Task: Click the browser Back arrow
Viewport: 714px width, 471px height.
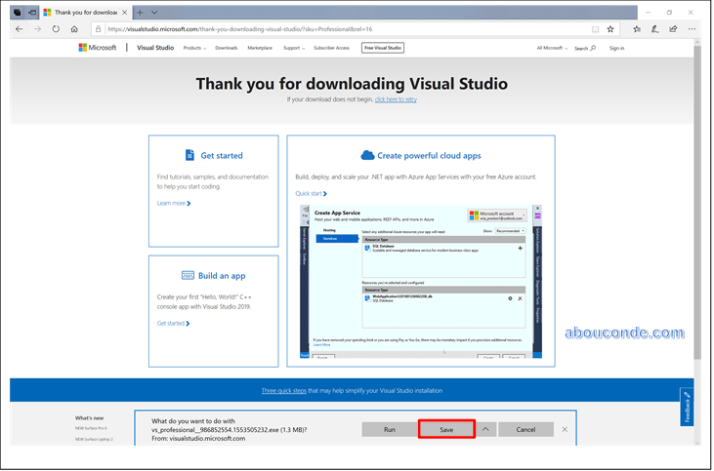Action: tap(20, 29)
